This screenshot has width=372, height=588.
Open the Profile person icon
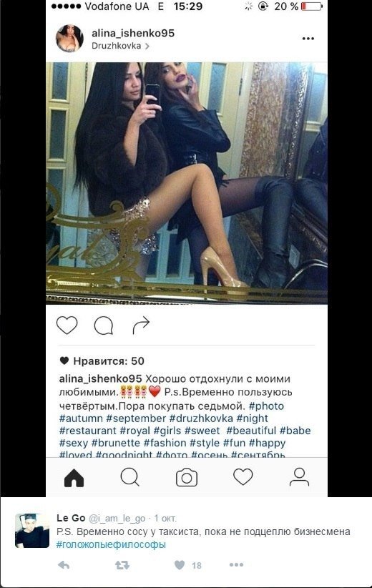click(x=299, y=477)
